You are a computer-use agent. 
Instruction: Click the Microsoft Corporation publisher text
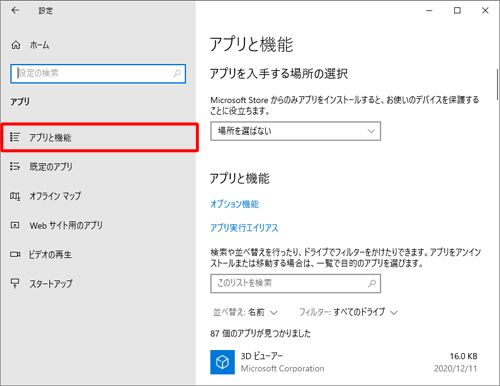pos(282,369)
